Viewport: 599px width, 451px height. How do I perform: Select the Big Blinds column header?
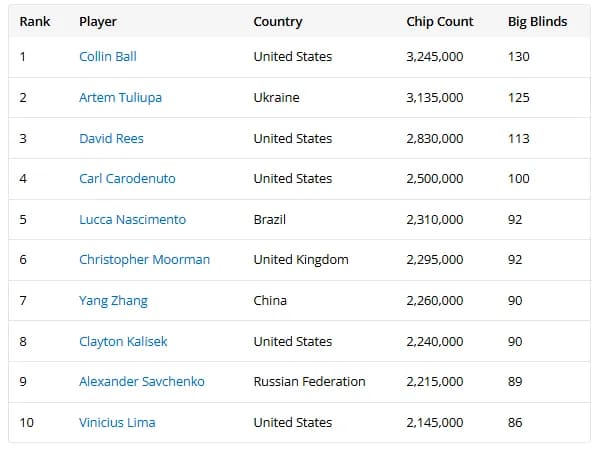point(537,22)
